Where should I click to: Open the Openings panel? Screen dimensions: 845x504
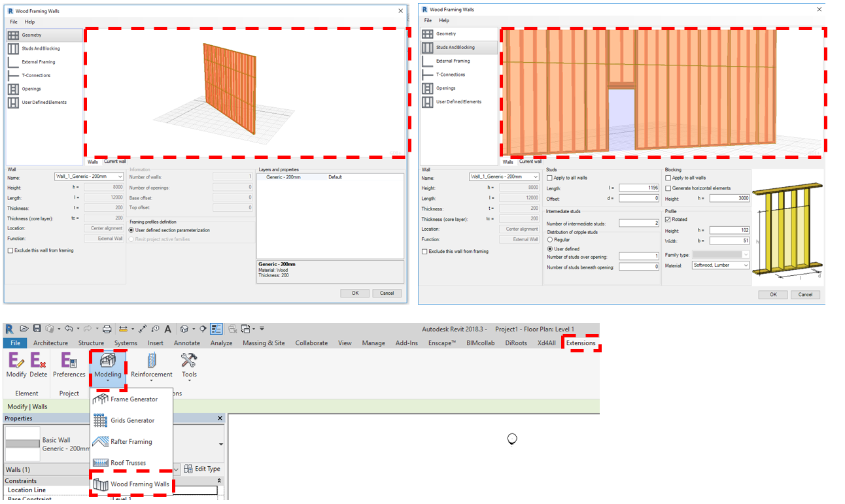tap(31, 88)
